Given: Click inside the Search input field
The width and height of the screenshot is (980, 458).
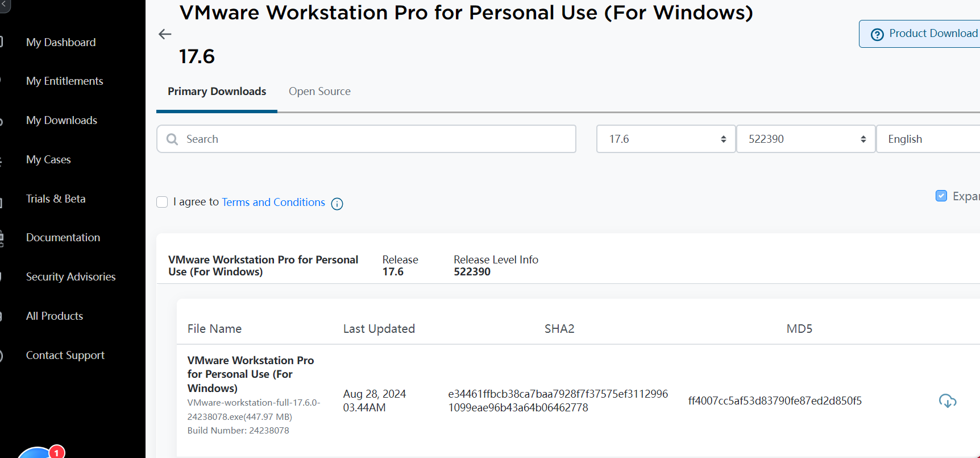Looking at the screenshot, I should click(366, 139).
